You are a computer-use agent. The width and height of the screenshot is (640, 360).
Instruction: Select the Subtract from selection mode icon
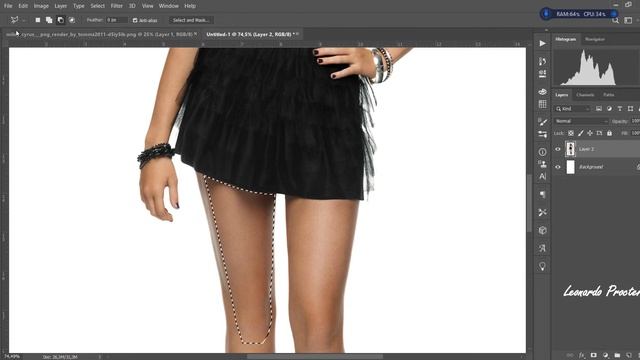coord(60,20)
